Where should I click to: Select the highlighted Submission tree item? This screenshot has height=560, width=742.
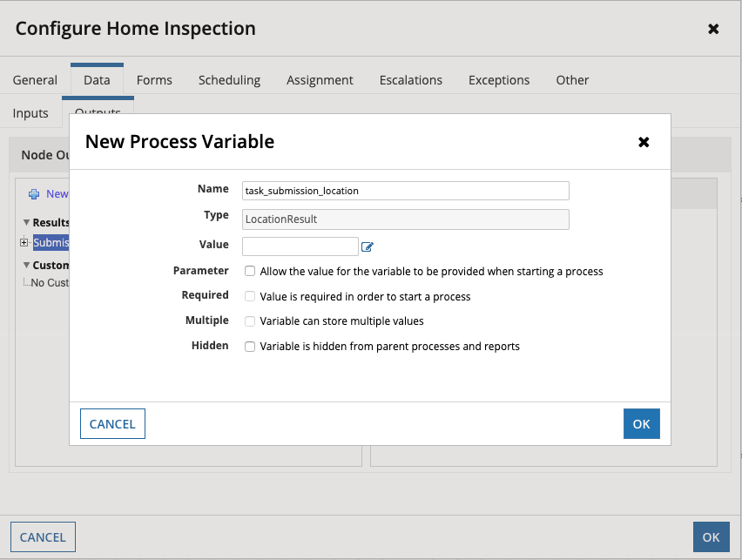point(51,242)
